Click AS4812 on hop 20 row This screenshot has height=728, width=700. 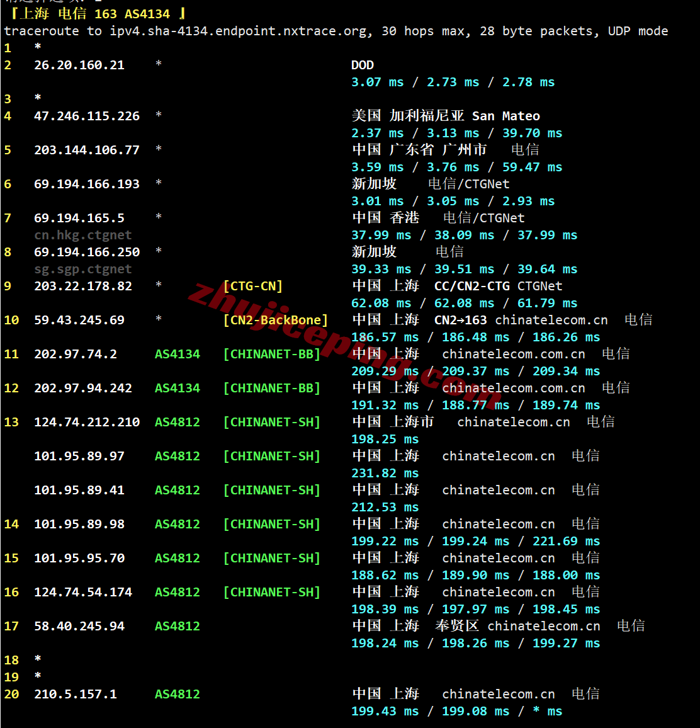pyautogui.click(x=178, y=694)
